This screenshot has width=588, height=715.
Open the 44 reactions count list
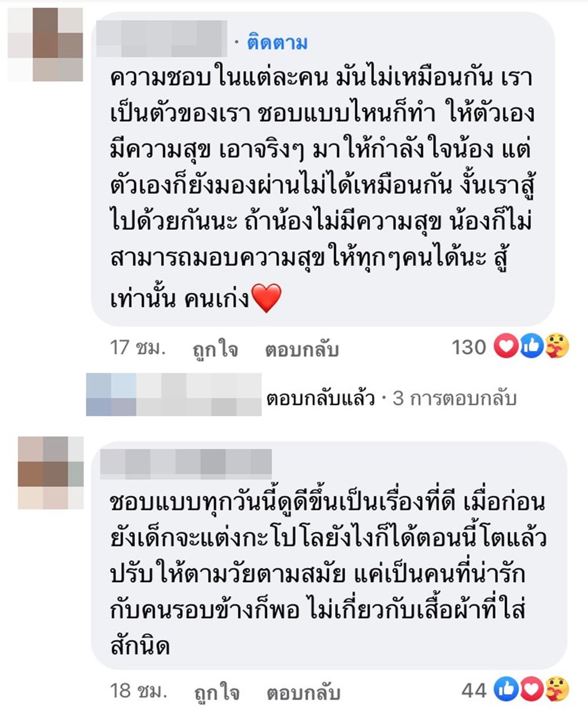(x=474, y=690)
